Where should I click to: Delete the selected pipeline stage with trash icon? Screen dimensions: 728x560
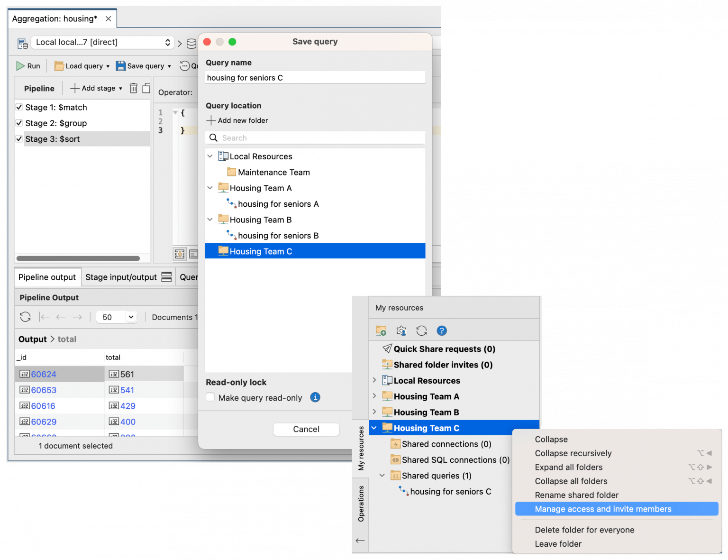pyautogui.click(x=133, y=88)
